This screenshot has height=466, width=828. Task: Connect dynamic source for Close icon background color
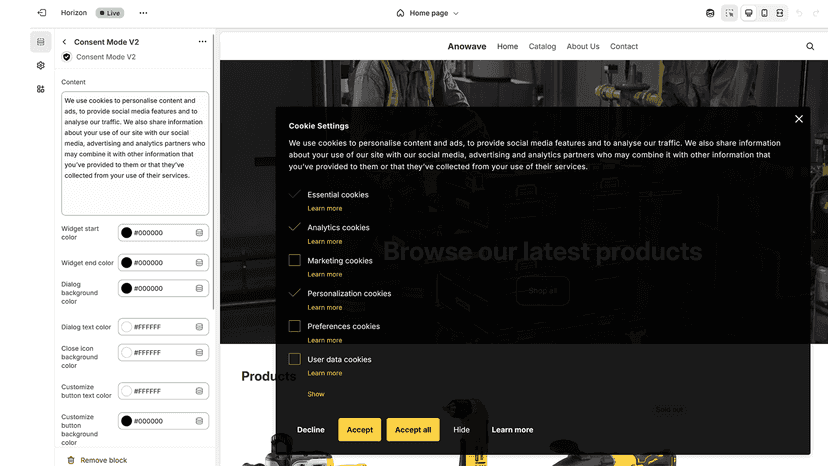pyautogui.click(x=199, y=352)
